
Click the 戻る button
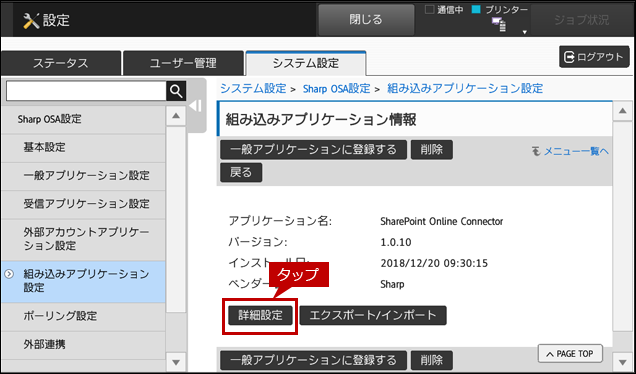coord(241,172)
